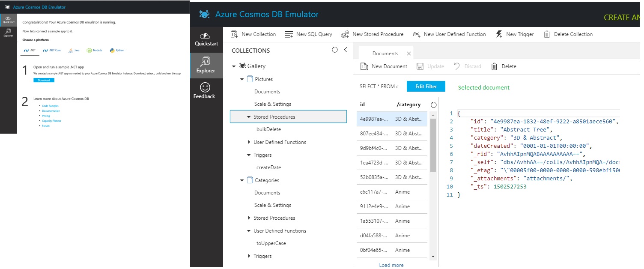
Task: Click the Update save icon
Action: (420, 66)
